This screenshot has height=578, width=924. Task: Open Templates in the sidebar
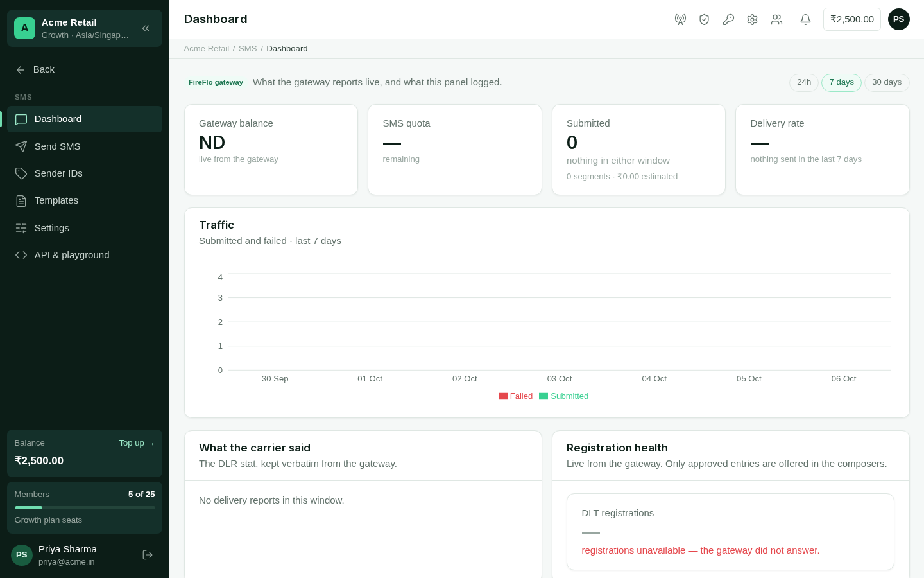pos(85,200)
